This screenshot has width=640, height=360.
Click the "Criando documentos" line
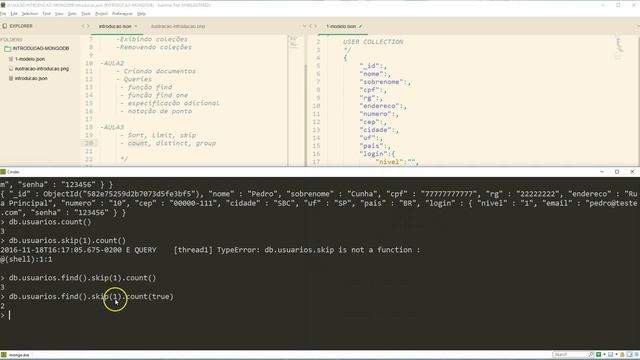pos(156,71)
